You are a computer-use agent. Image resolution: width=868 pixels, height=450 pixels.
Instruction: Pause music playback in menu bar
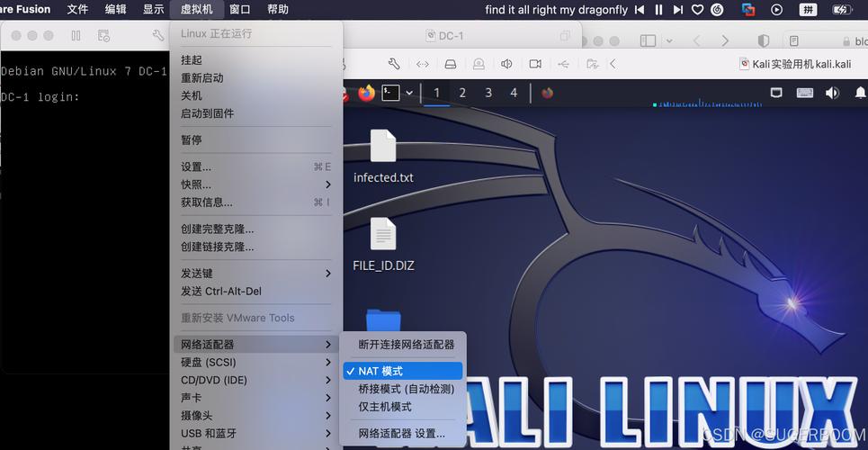(658, 9)
